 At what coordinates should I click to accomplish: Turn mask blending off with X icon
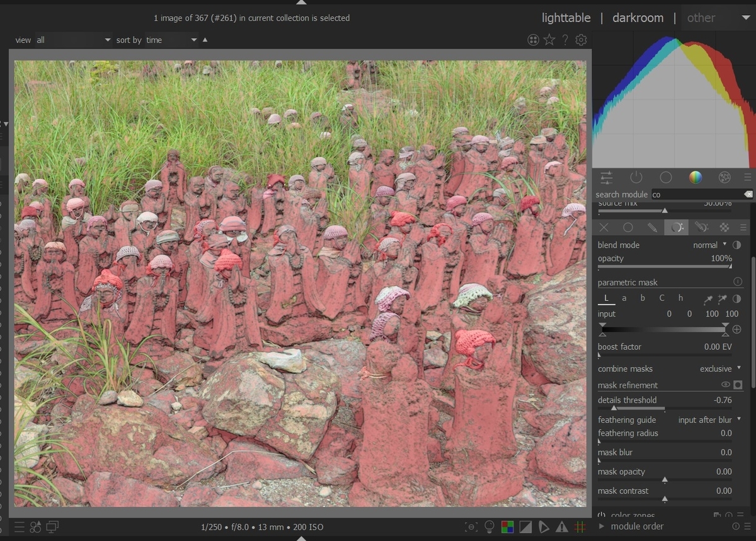604,227
